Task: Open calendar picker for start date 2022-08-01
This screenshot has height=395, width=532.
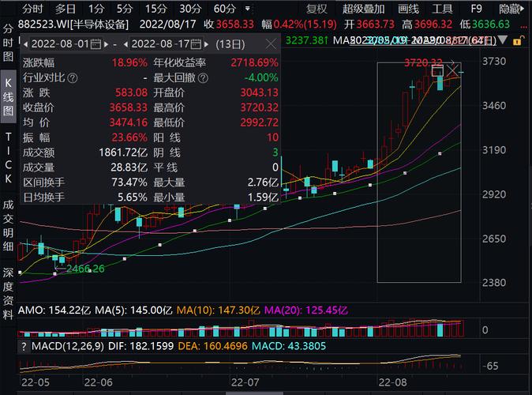Action: pos(96,44)
